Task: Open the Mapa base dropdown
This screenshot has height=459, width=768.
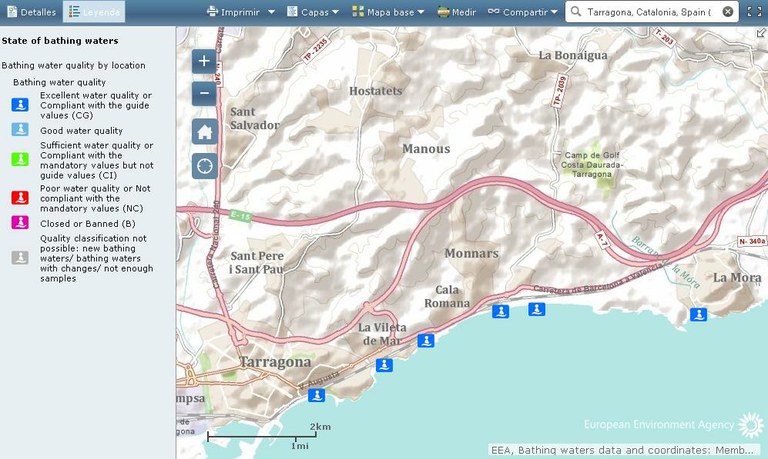Action: (388, 12)
